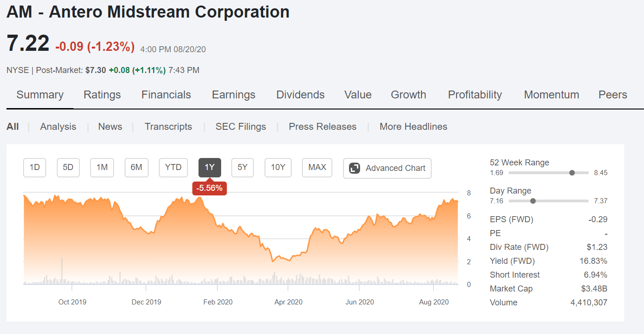
Task: Click the day high value 7.37
Action: coord(601,201)
